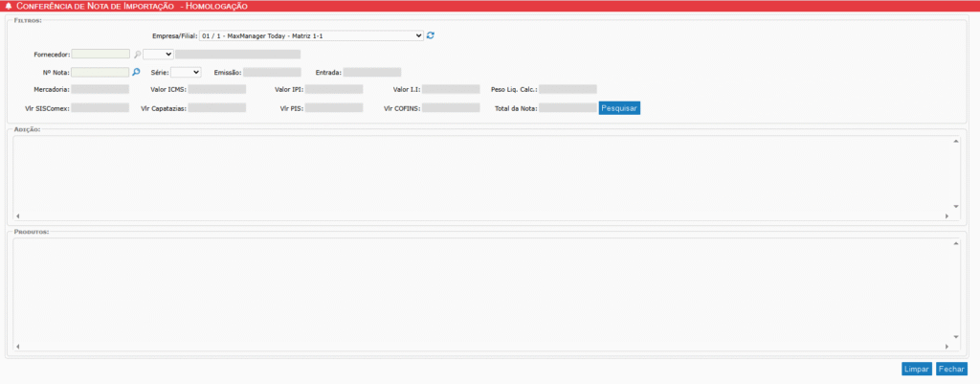Image resolution: width=980 pixels, height=384 pixels.
Task: Click the blue magnifier beside Nº Nota
Action: (x=136, y=72)
